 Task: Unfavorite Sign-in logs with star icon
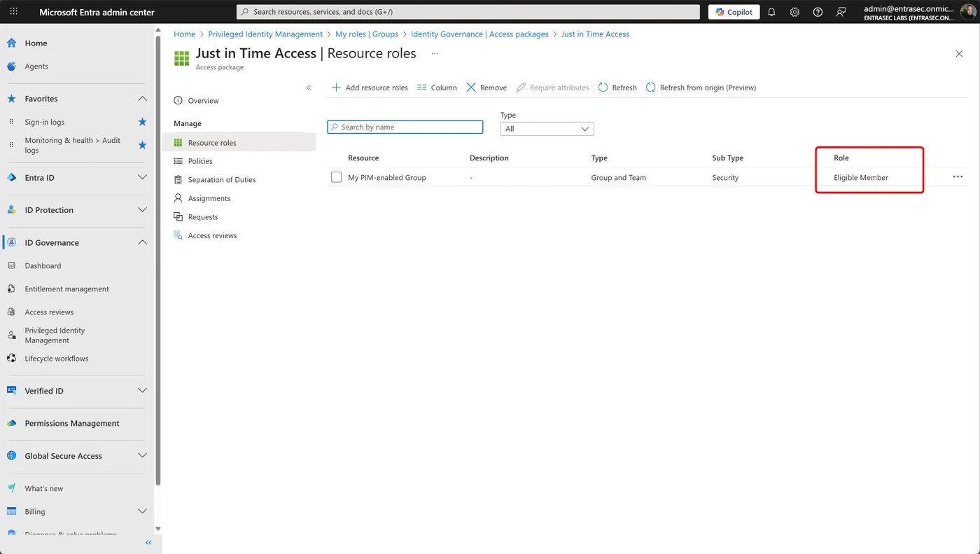pos(142,122)
